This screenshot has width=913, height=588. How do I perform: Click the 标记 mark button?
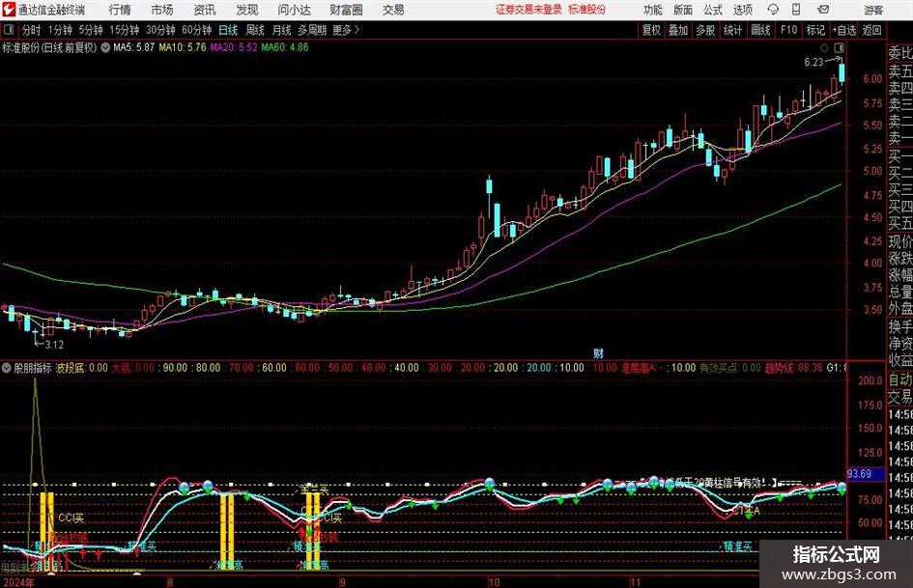tap(815, 30)
